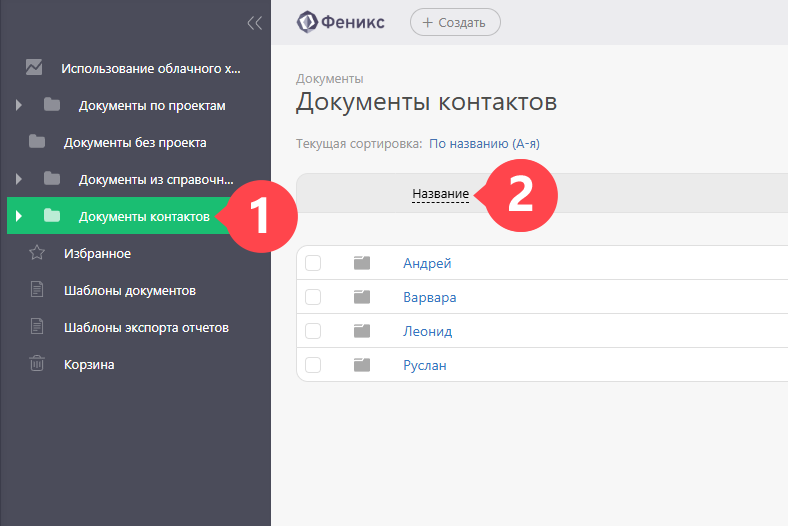Click the Корзина trash icon
Viewport: 788px width, 526px height.
(37, 363)
